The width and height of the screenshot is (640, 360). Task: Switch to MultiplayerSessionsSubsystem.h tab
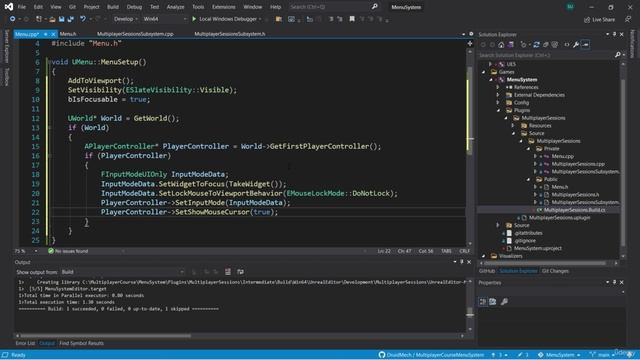[x=230, y=34]
